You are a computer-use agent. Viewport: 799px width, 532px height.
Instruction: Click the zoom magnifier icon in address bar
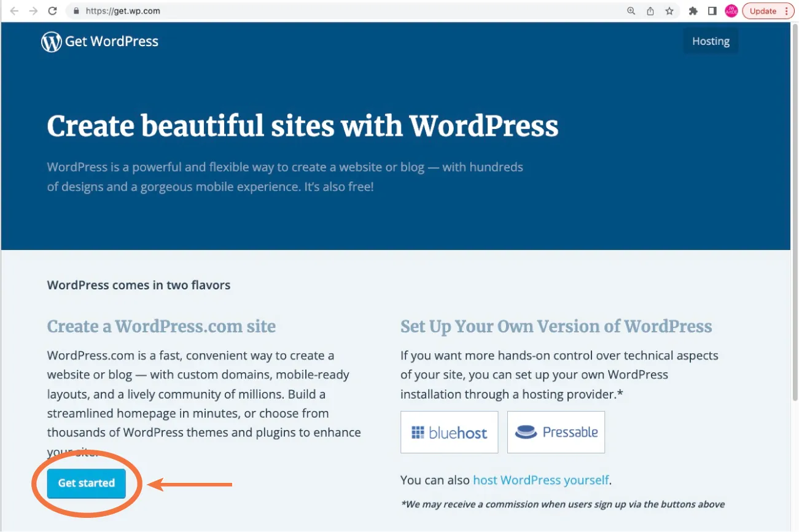click(x=630, y=10)
